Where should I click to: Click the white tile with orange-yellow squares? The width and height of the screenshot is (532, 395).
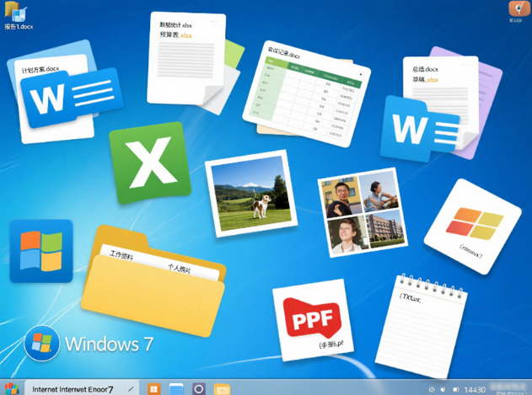pyautogui.click(x=473, y=227)
